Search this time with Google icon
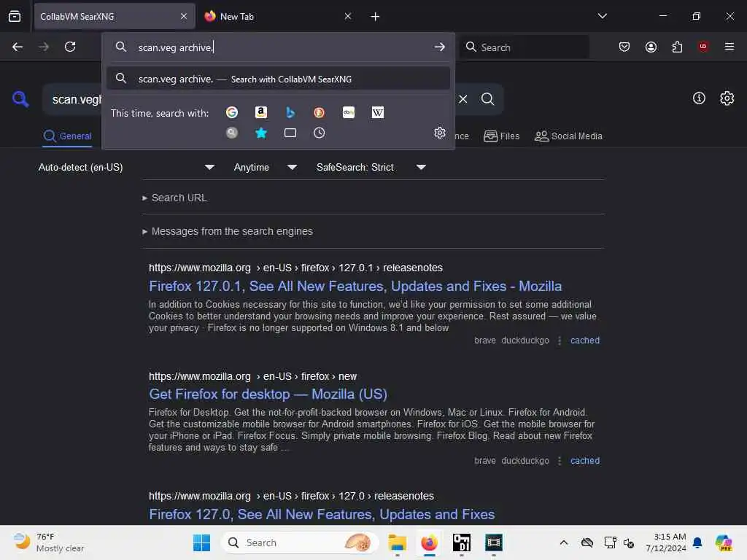This screenshot has height=560, width=747. click(x=231, y=112)
